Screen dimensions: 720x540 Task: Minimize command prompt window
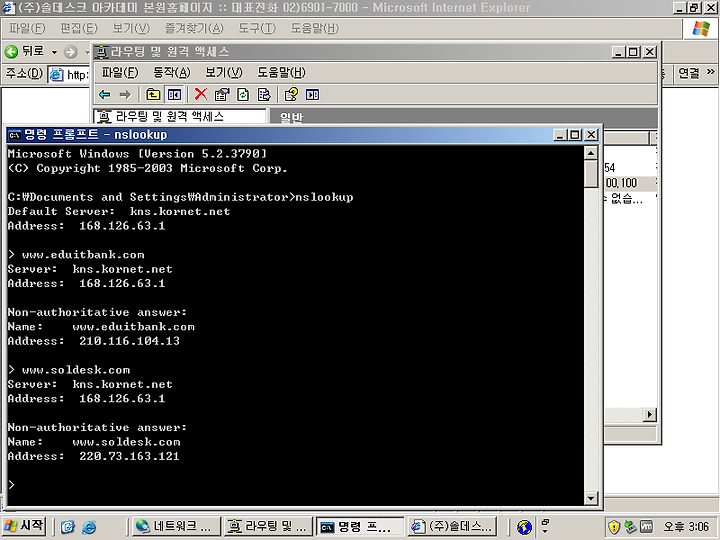[x=560, y=135]
